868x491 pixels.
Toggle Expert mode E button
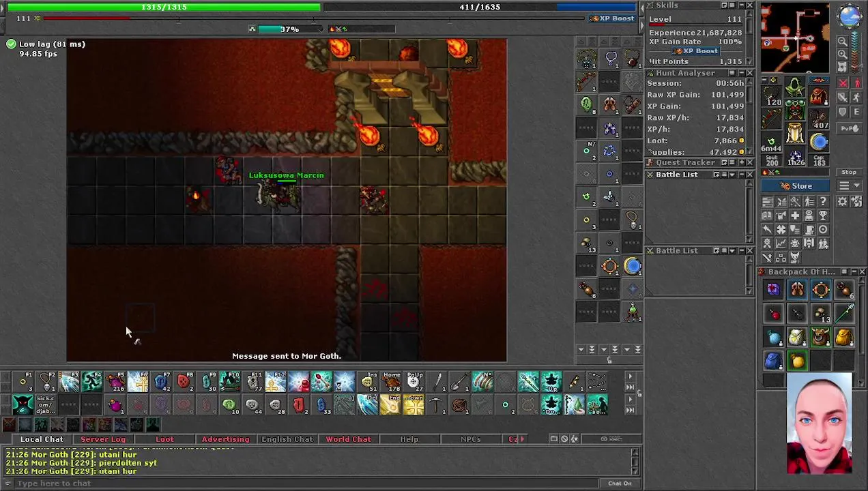click(x=858, y=112)
